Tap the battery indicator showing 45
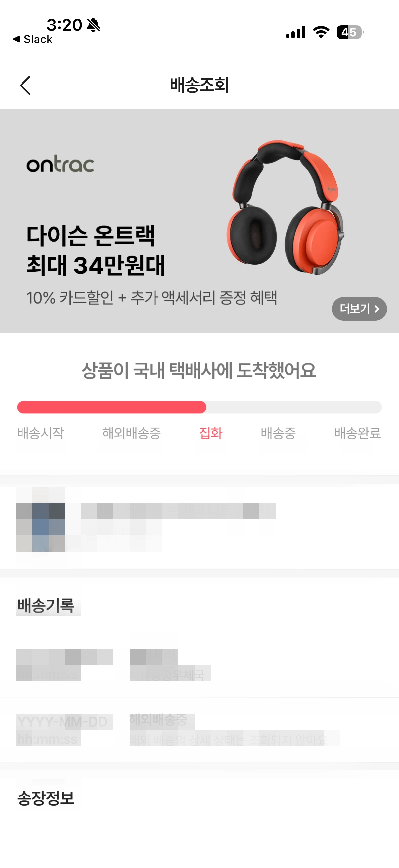This screenshot has height=868, width=399. [x=350, y=32]
